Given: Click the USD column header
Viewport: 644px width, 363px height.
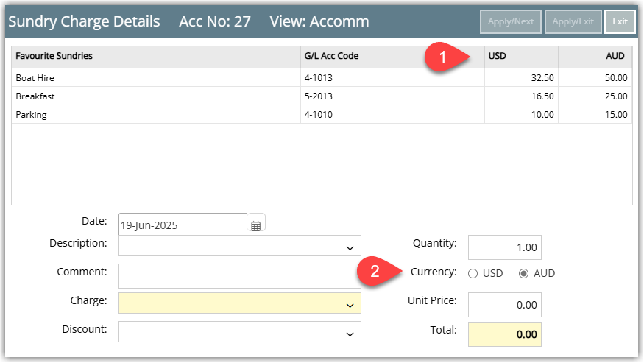Looking at the screenshot, I should click(522, 56).
